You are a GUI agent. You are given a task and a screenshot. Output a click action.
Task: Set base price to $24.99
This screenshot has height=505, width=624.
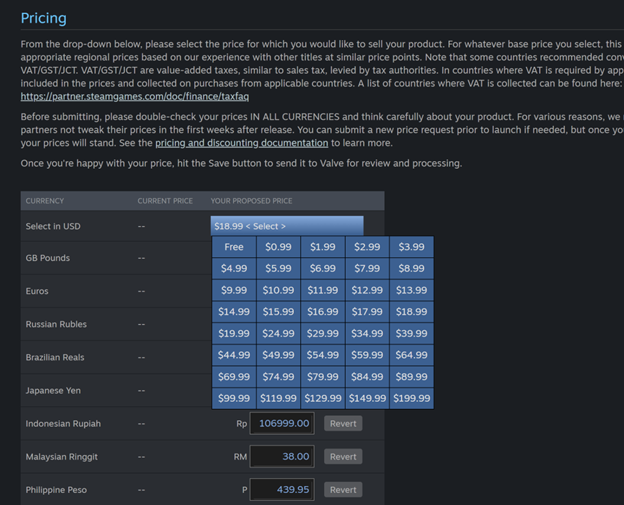coord(278,333)
